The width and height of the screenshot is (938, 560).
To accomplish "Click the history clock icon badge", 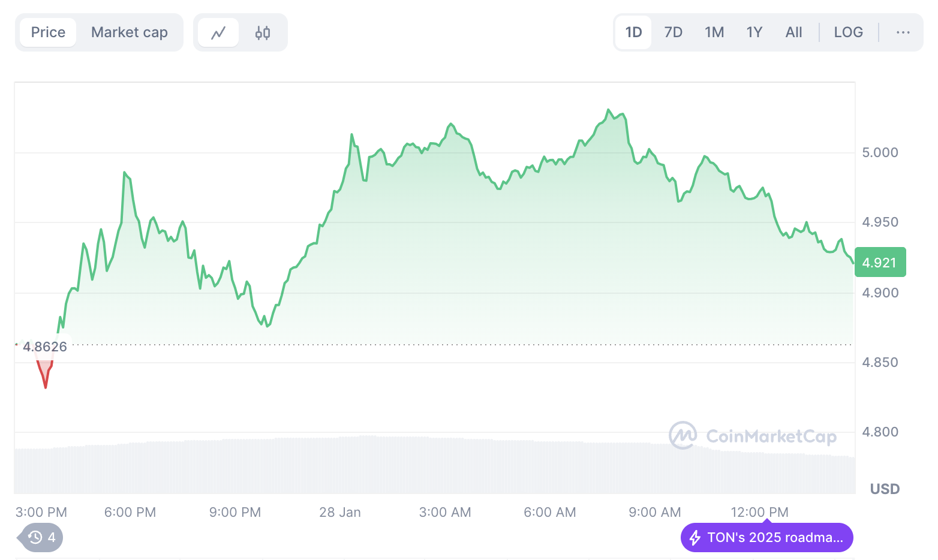I will 36,537.
